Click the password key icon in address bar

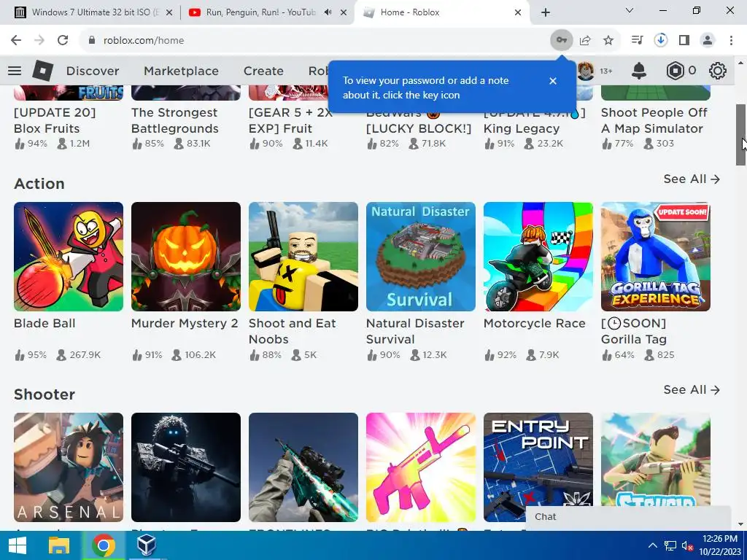point(562,41)
